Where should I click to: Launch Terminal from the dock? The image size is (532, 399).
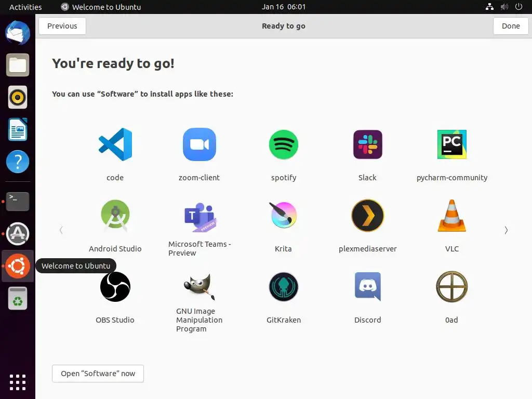(x=18, y=202)
